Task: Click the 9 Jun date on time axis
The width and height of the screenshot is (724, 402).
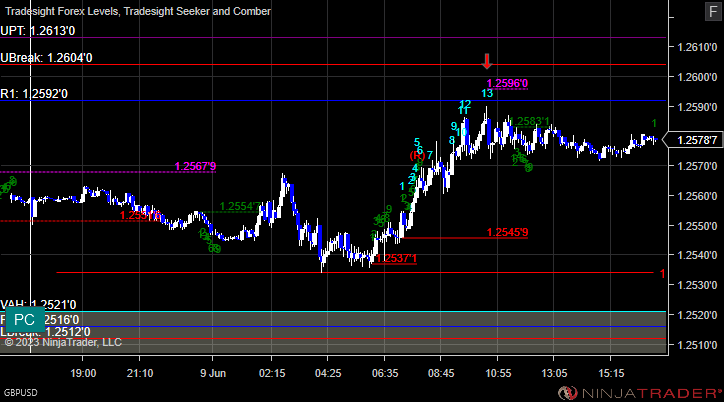Action: (x=213, y=373)
